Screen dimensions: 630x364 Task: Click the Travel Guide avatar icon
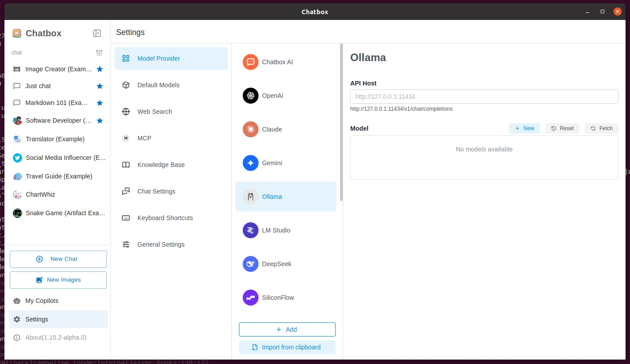(x=17, y=176)
